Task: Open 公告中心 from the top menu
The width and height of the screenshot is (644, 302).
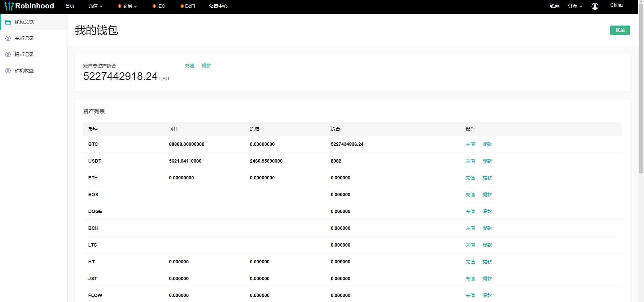Action: click(x=218, y=6)
